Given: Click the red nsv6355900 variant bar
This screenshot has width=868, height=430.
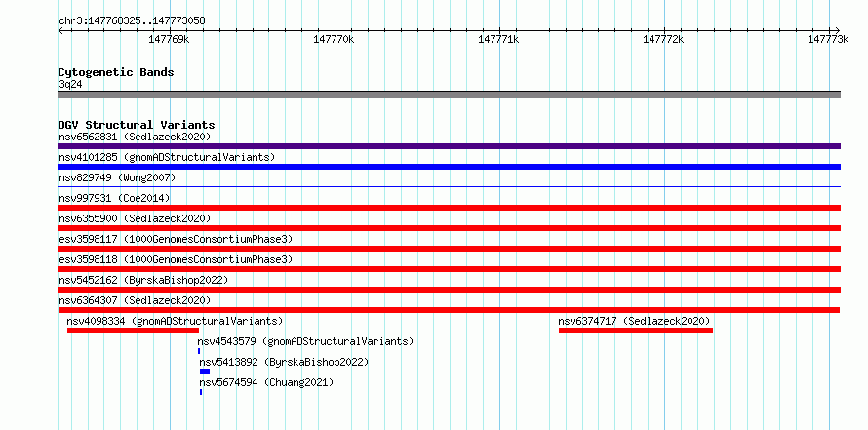Looking at the screenshot, I should [449, 228].
